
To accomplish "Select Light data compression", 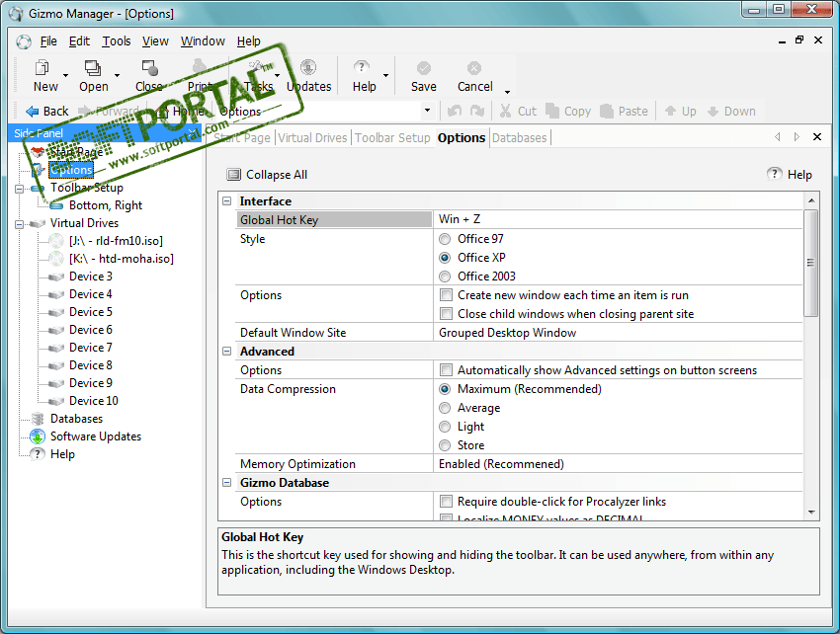I will pyautogui.click(x=445, y=427).
